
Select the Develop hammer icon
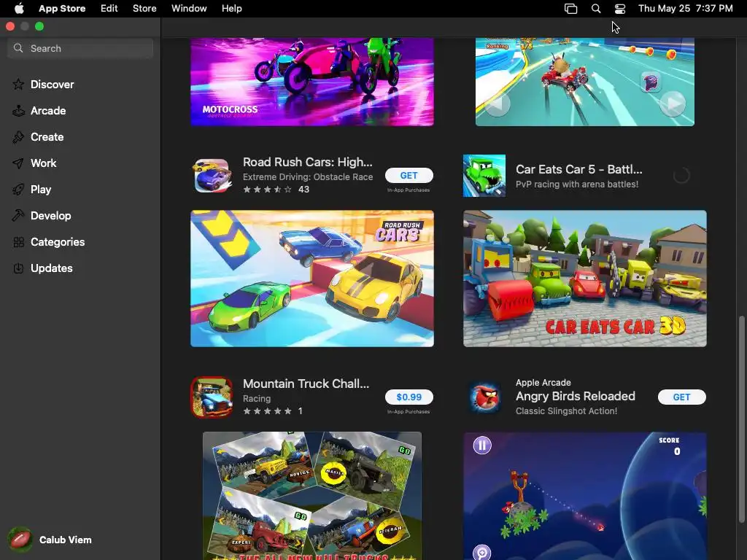coord(18,216)
